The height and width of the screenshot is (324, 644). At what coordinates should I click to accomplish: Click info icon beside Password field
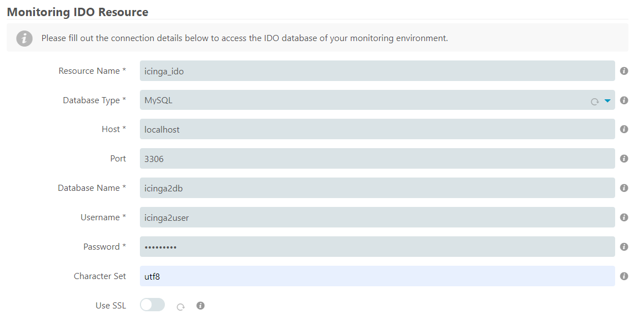(624, 247)
